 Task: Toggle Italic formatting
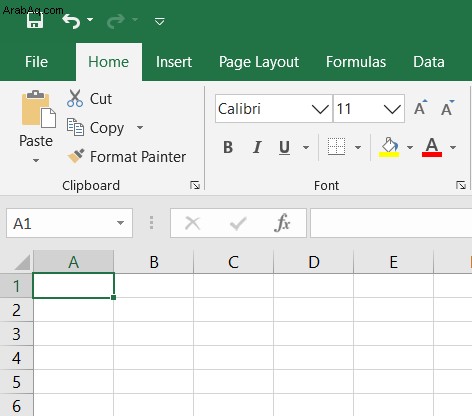[x=257, y=147]
